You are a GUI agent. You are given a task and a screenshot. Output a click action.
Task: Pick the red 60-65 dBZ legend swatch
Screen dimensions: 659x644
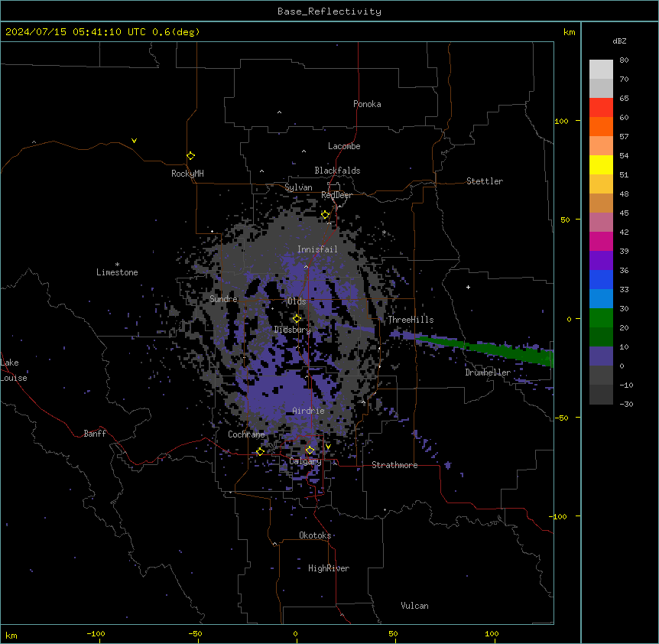point(601,107)
